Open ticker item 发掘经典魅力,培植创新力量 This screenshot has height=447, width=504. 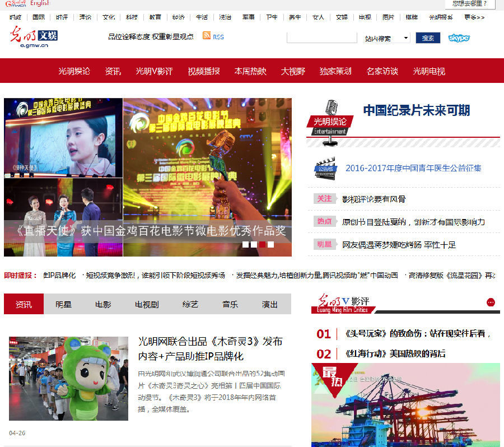317,276
